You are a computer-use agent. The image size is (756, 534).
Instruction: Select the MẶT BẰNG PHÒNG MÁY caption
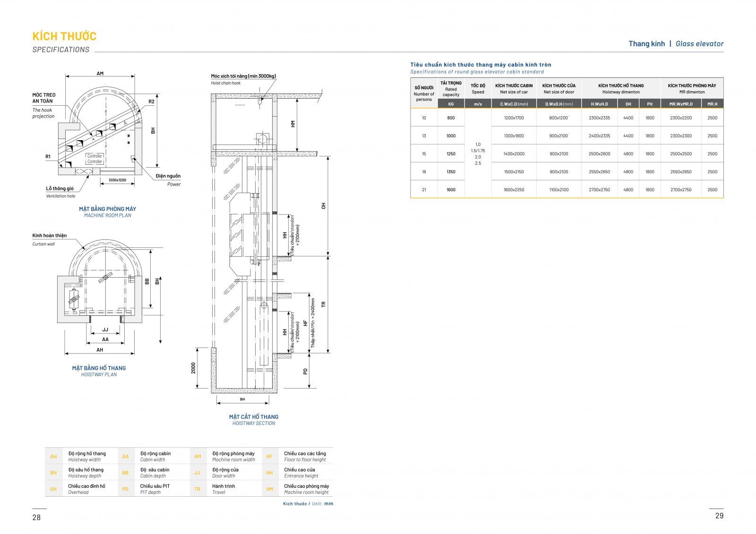coord(107,209)
